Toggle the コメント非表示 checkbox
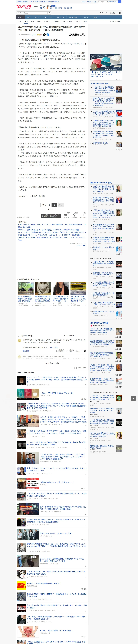138x644 pixels. (75, 368)
